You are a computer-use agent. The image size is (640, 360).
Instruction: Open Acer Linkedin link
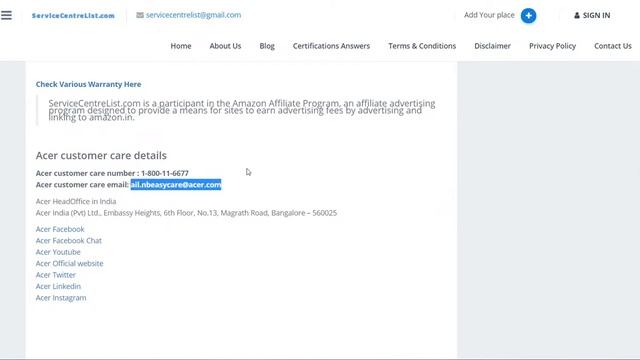click(x=58, y=286)
